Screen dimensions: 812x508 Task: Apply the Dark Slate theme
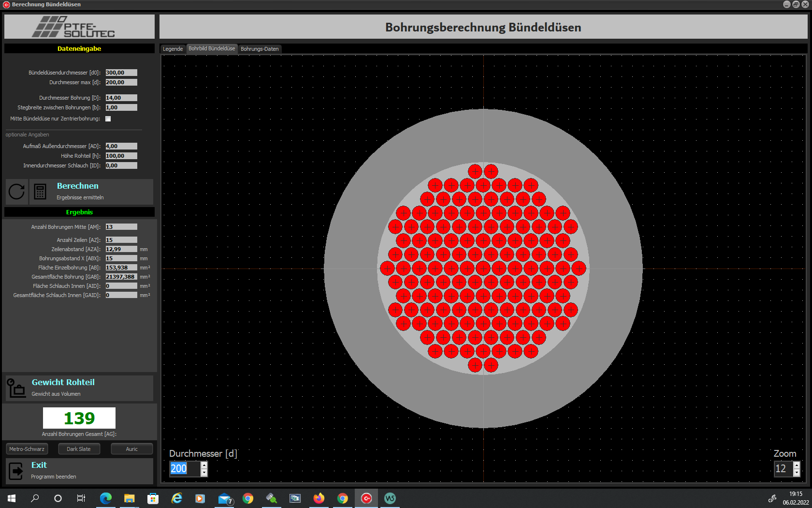79,449
